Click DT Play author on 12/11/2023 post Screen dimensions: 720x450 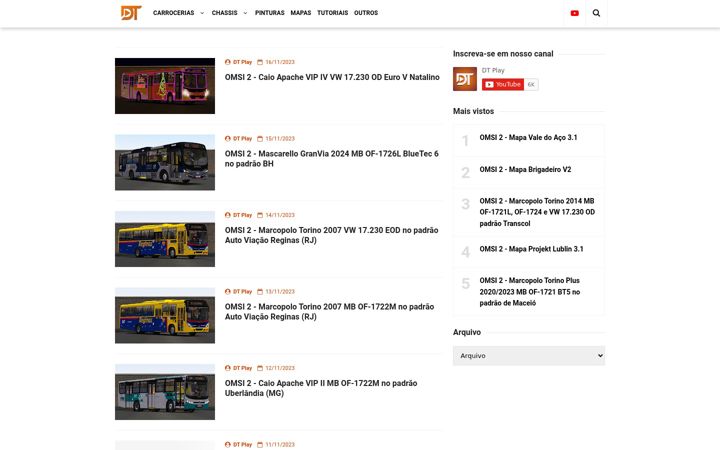pos(242,368)
